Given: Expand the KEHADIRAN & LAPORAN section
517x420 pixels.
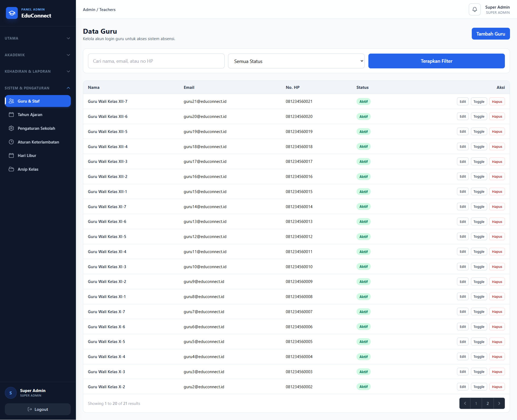Looking at the screenshot, I should click(x=38, y=71).
